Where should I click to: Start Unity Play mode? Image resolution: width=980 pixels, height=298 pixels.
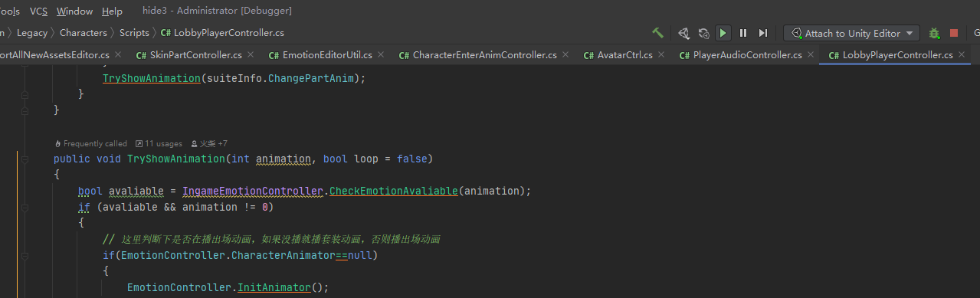click(723, 33)
